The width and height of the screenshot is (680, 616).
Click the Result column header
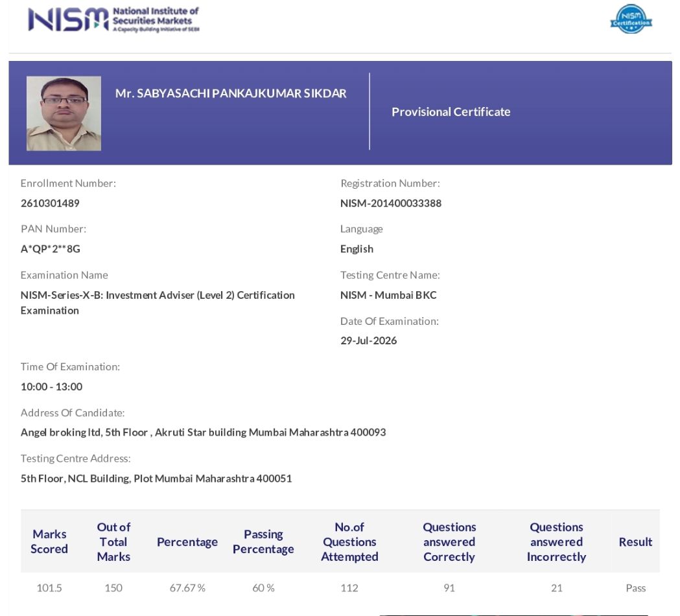pos(635,542)
